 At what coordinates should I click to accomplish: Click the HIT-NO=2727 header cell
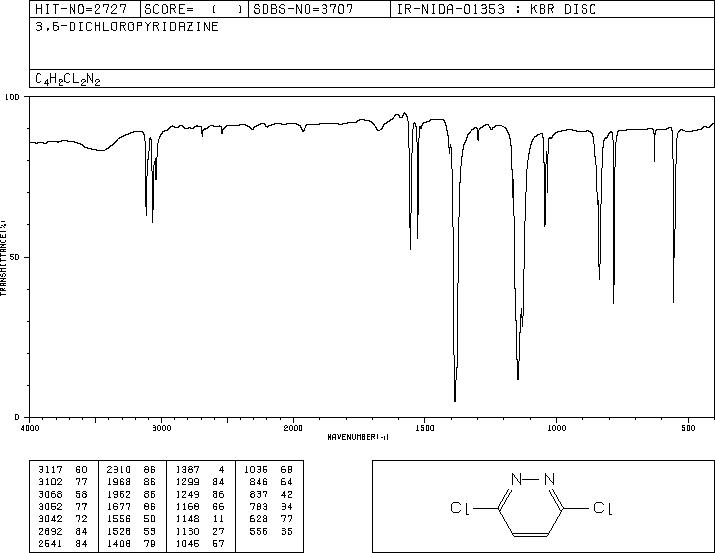81,9
